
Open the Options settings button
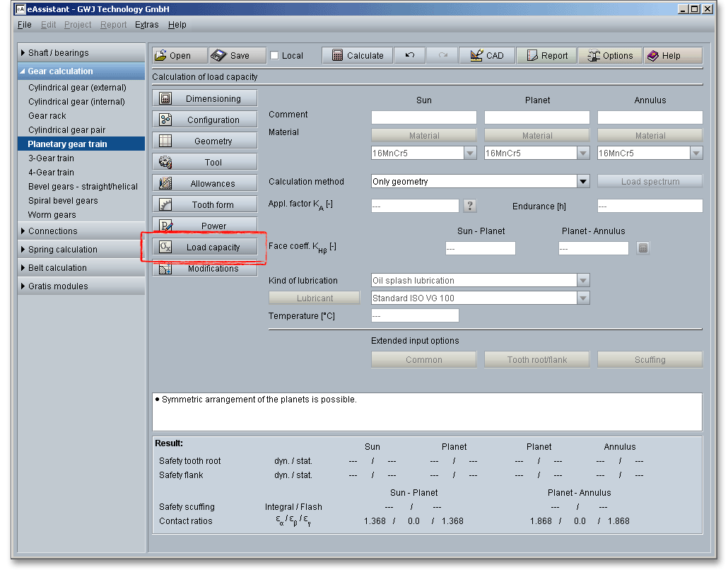coord(609,56)
